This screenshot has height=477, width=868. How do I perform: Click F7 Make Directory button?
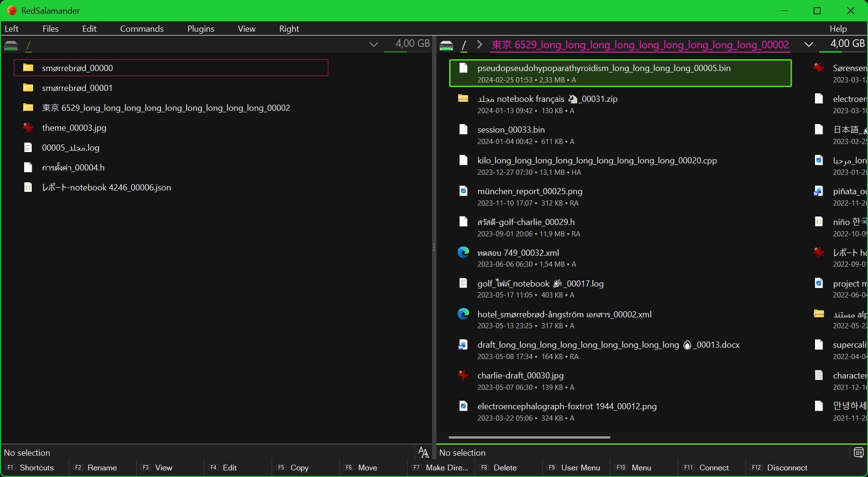pyautogui.click(x=441, y=468)
